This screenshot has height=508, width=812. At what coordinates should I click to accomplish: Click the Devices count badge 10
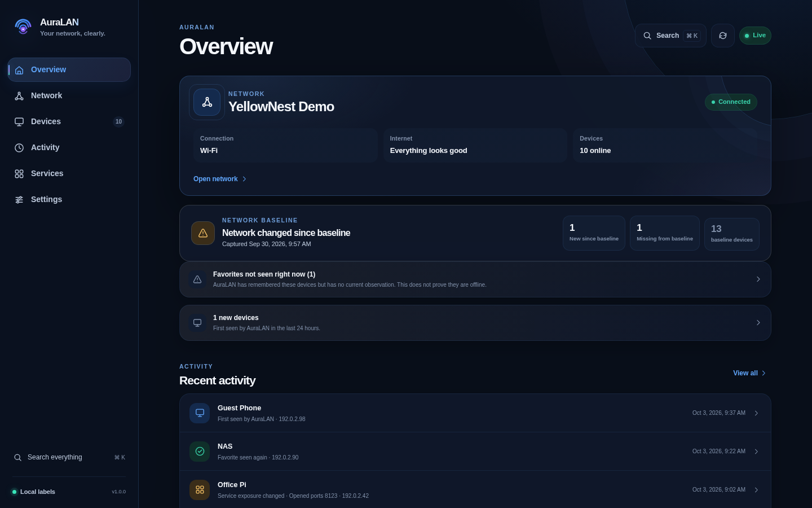118,121
